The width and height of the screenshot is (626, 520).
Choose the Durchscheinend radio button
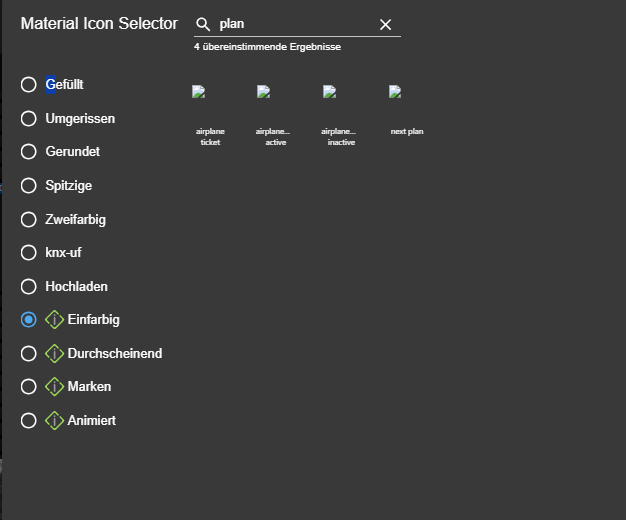click(29, 354)
